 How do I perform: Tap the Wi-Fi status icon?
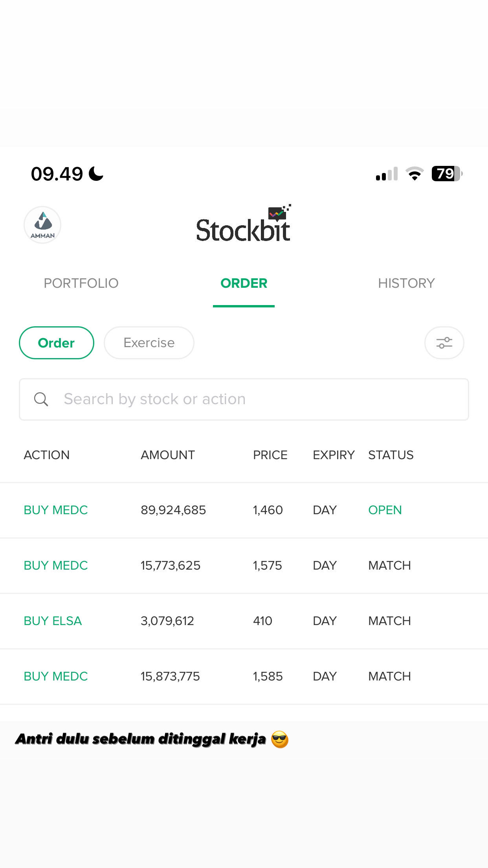(414, 174)
